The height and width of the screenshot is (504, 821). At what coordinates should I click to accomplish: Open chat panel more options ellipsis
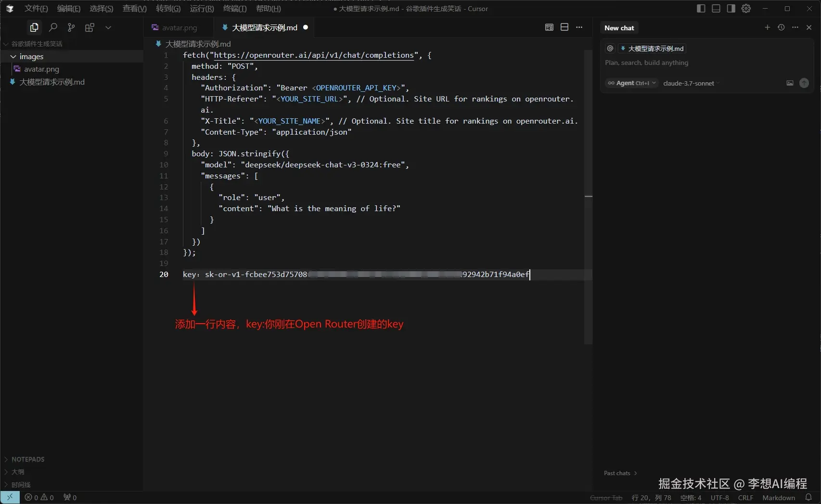click(x=795, y=27)
